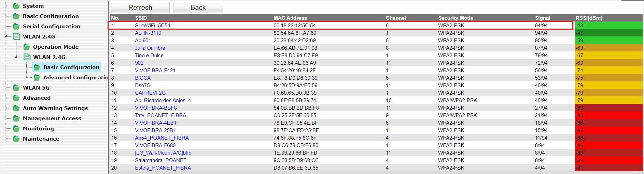Screen dimensions: 644x174
Task: Click the Back button
Action: tap(198, 7)
